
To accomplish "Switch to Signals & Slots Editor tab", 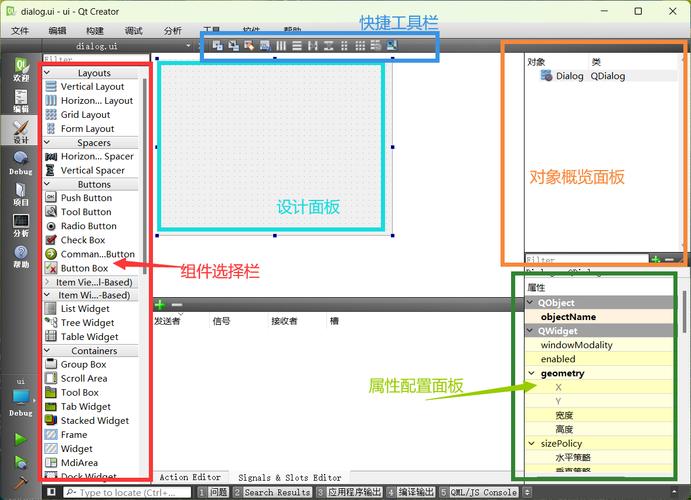I will (x=290, y=477).
